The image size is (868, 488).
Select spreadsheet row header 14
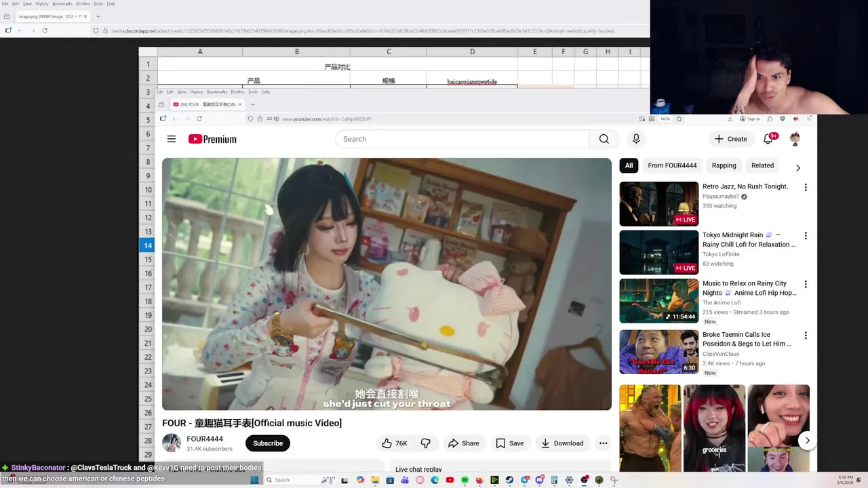(148, 245)
